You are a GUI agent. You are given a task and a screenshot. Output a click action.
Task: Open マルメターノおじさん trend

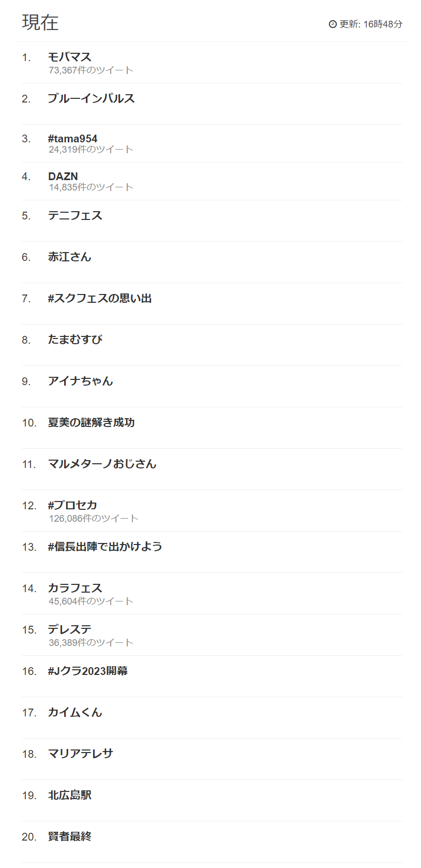[x=102, y=464]
